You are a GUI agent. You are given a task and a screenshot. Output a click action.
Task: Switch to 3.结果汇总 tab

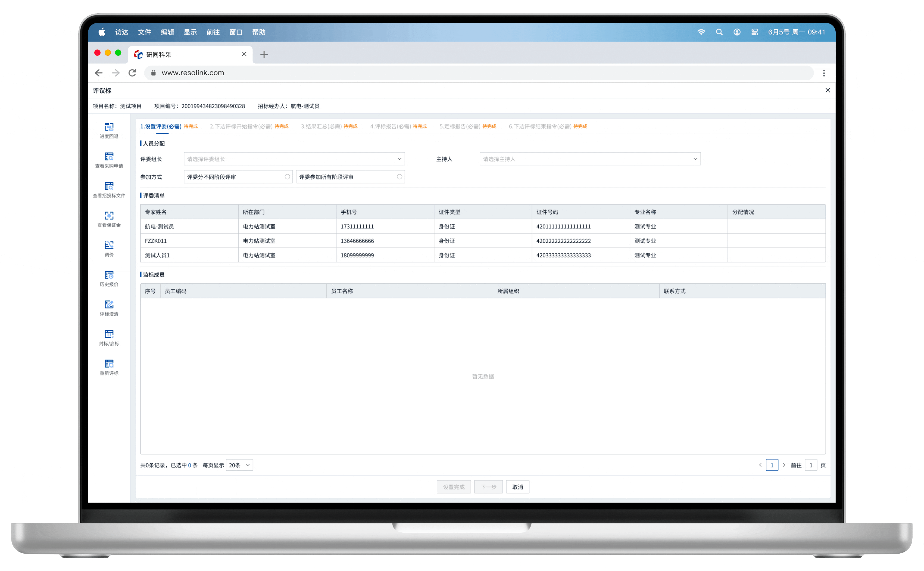(x=329, y=126)
